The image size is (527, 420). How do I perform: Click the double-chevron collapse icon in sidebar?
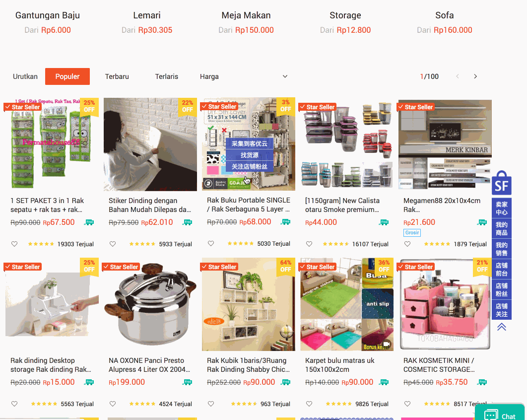[502, 327]
